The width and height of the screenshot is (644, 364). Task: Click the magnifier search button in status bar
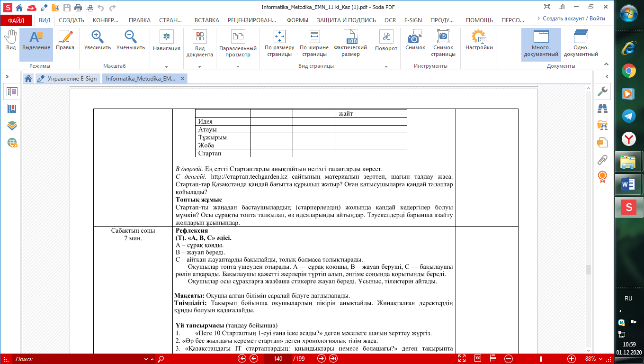click(x=161, y=359)
